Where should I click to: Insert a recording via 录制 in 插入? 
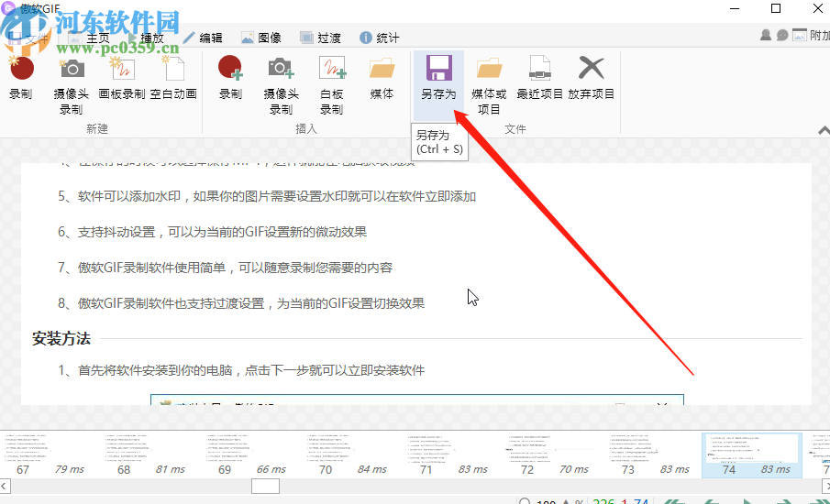tap(231, 78)
